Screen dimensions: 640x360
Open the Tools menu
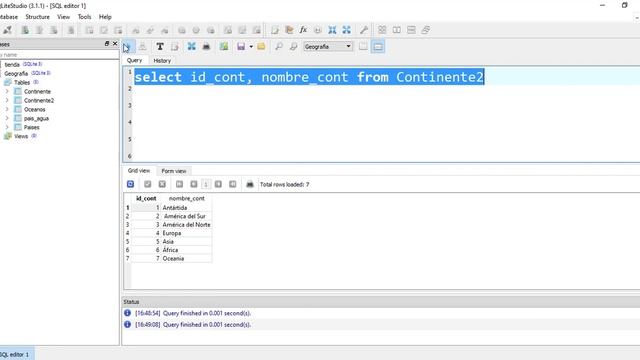click(x=84, y=17)
